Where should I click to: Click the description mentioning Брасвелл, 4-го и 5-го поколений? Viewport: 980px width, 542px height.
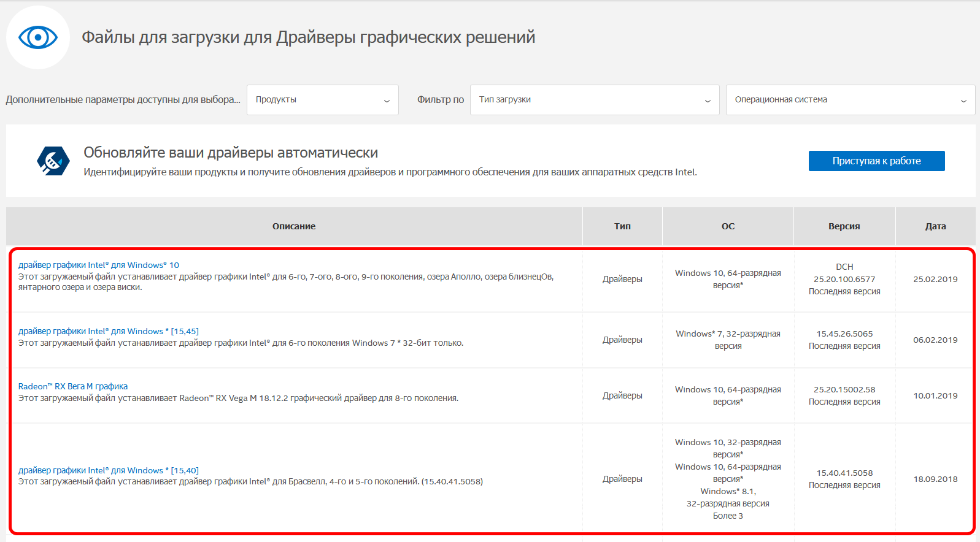pos(250,482)
